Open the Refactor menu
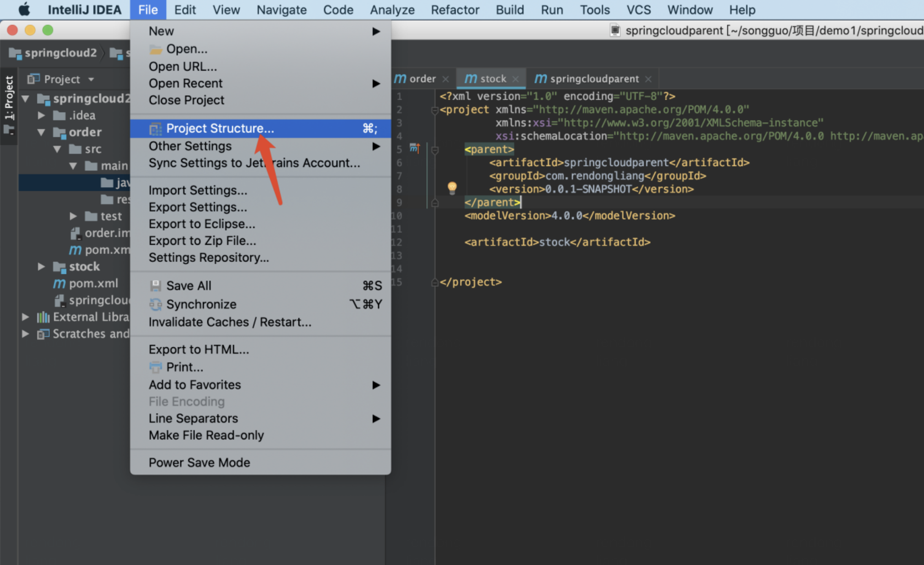 tap(455, 9)
